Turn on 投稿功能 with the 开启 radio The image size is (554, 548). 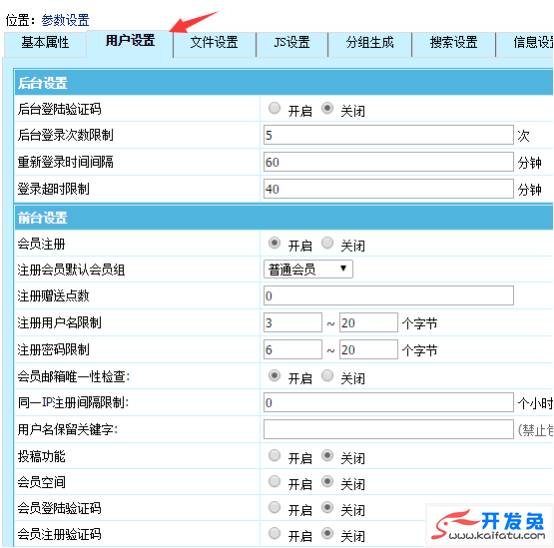(x=275, y=455)
